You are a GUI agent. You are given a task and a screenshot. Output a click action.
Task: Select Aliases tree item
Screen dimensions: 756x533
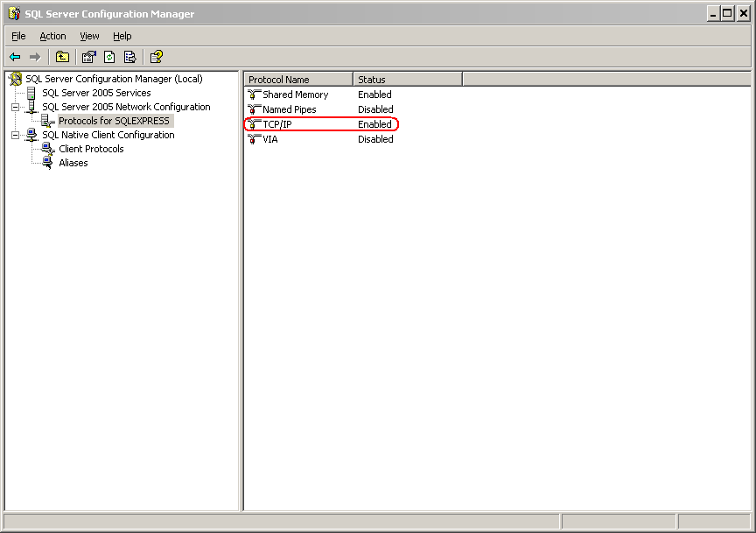tap(73, 163)
